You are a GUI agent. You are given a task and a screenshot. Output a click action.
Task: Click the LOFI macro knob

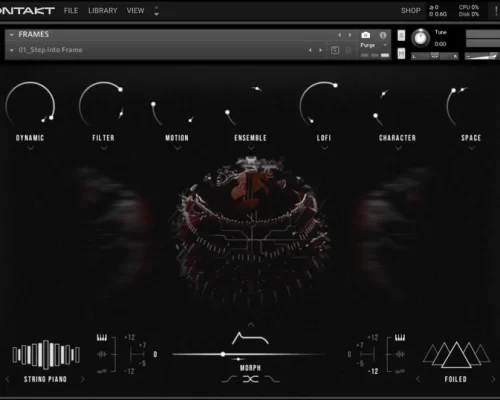click(x=320, y=105)
